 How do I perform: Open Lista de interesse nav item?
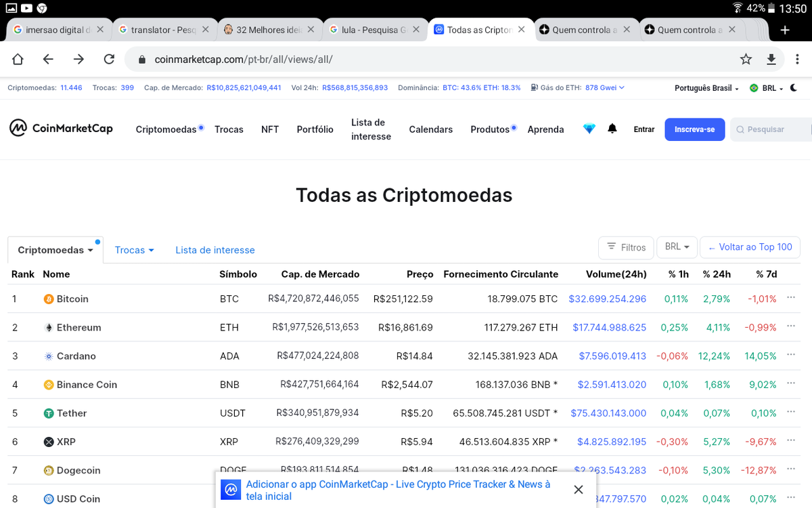371,129
